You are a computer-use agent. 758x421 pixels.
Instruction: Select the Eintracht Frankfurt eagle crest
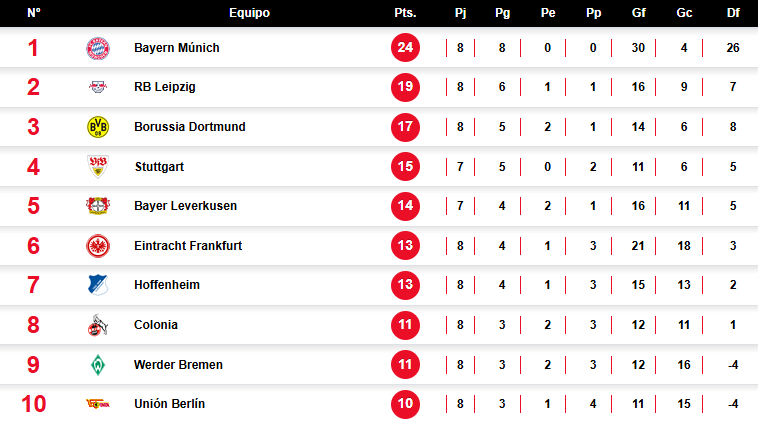pos(97,246)
